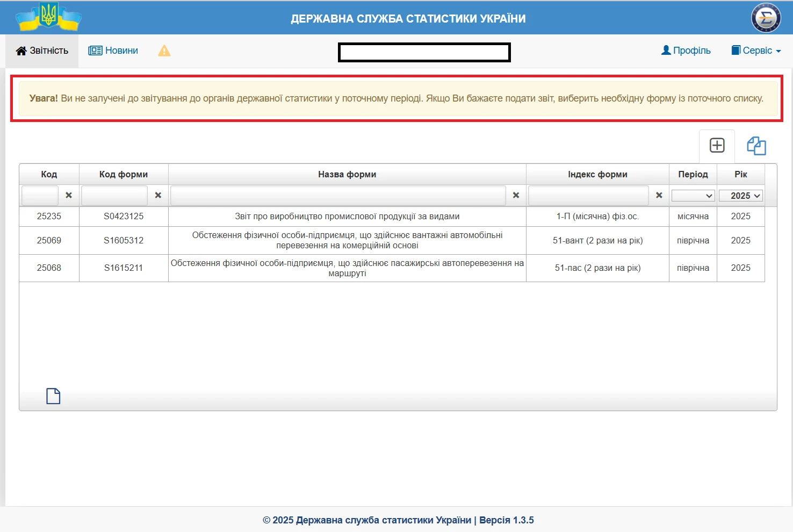Select the пасажирські автоперевезення form
The image size is (793, 532).
click(x=347, y=268)
